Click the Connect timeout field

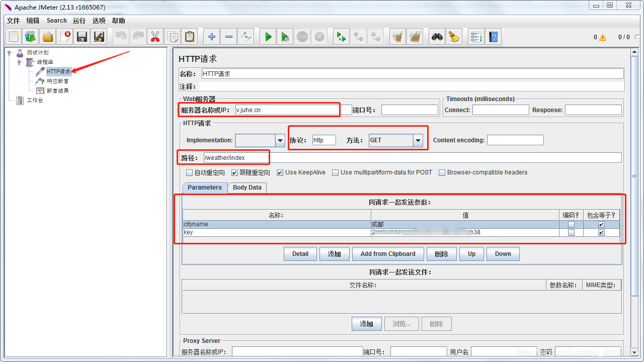click(501, 110)
